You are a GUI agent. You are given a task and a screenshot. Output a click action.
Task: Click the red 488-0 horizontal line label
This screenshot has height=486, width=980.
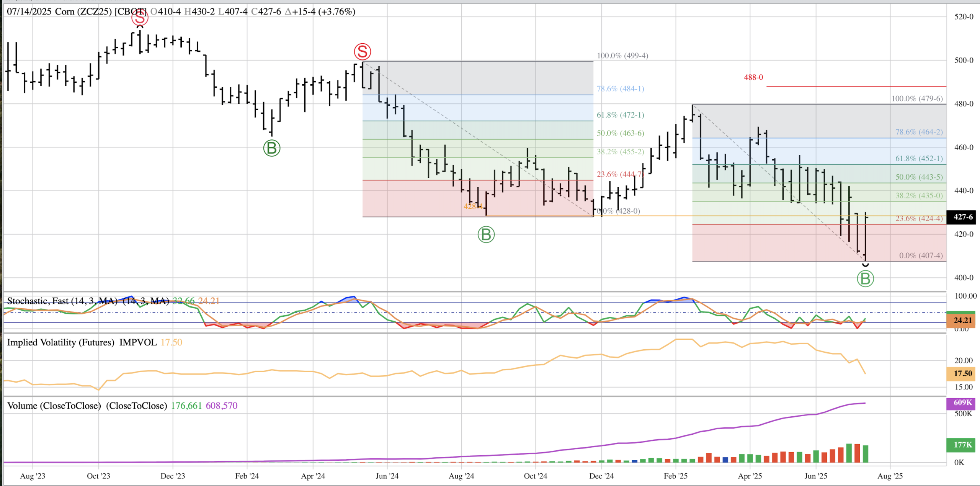pos(753,77)
